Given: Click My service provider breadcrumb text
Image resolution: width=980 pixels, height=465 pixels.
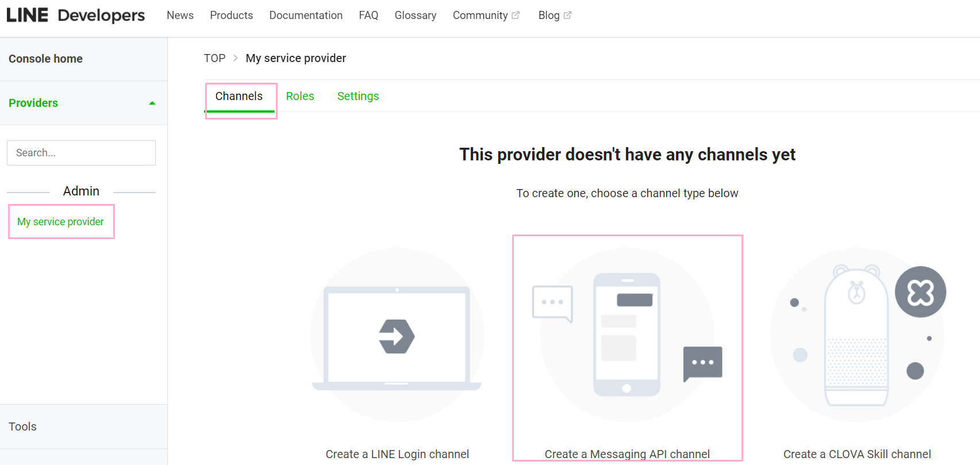Looking at the screenshot, I should pos(296,59).
